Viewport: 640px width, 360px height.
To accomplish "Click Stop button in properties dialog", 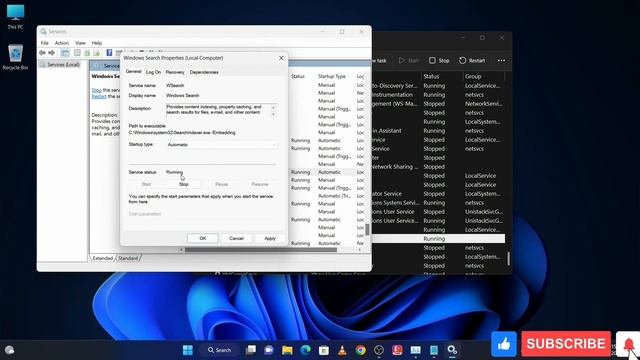I will pyautogui.click(x=184, y=184).
